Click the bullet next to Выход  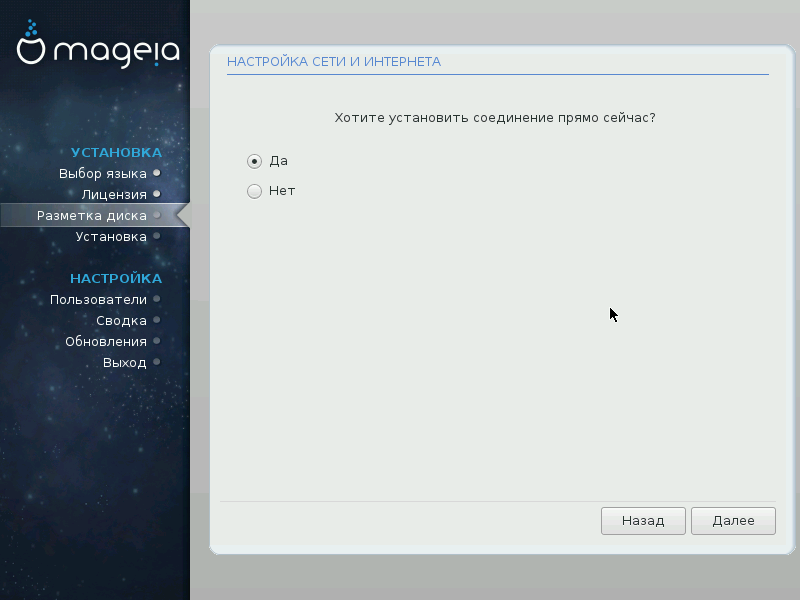click(x=157, y=362)
